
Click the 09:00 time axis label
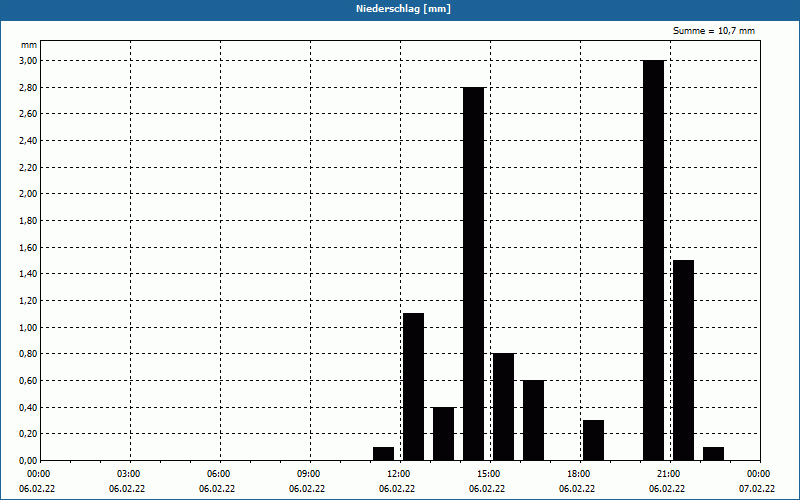coord(310,474)
